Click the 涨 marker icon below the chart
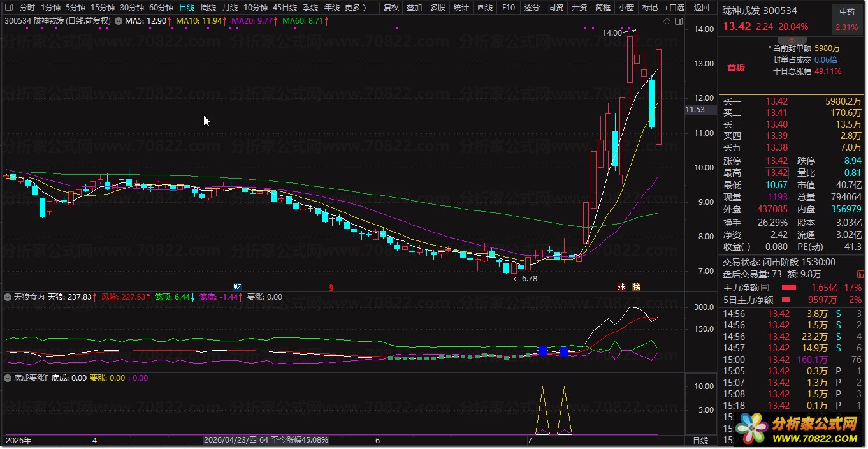The image size is (868, 449). (x=621, y=287)
